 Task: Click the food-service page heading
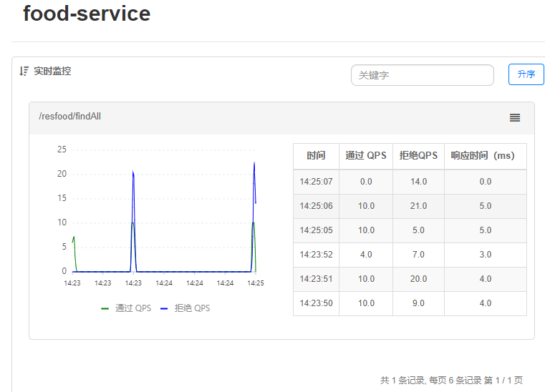coord(87,14)
